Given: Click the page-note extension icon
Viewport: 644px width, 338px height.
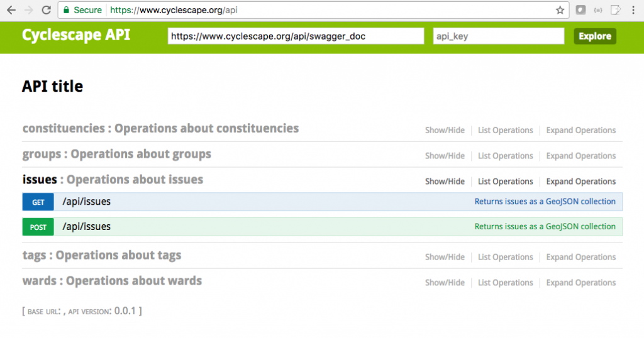Looking at the screenshot, I should click(x=615, y=10).
